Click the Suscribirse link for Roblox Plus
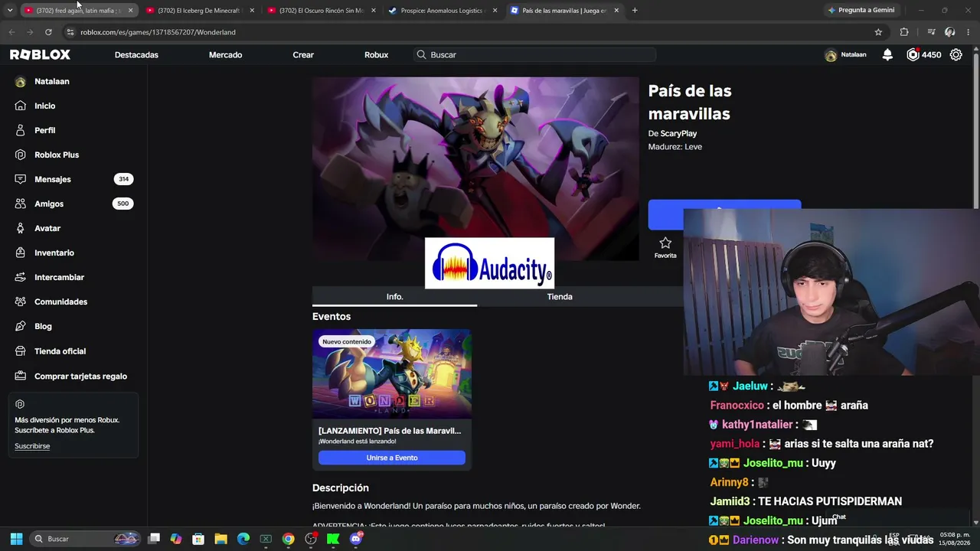This screenshot has width=980, height=551. click(32, 446)
